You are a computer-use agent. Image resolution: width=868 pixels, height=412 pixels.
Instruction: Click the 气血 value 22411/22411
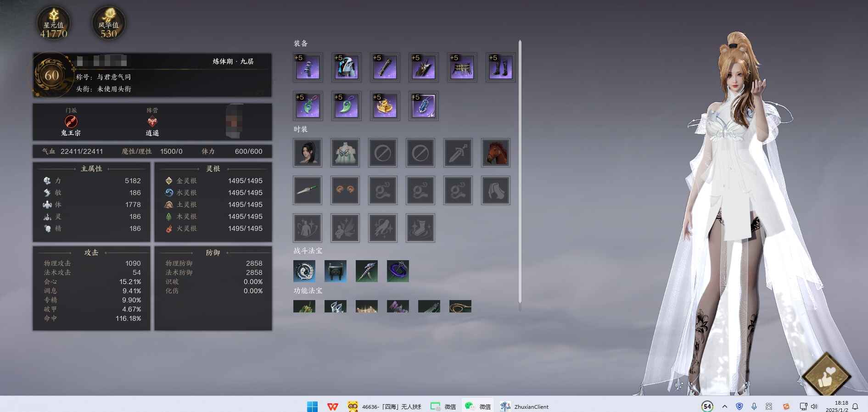(x=82, y=151)
